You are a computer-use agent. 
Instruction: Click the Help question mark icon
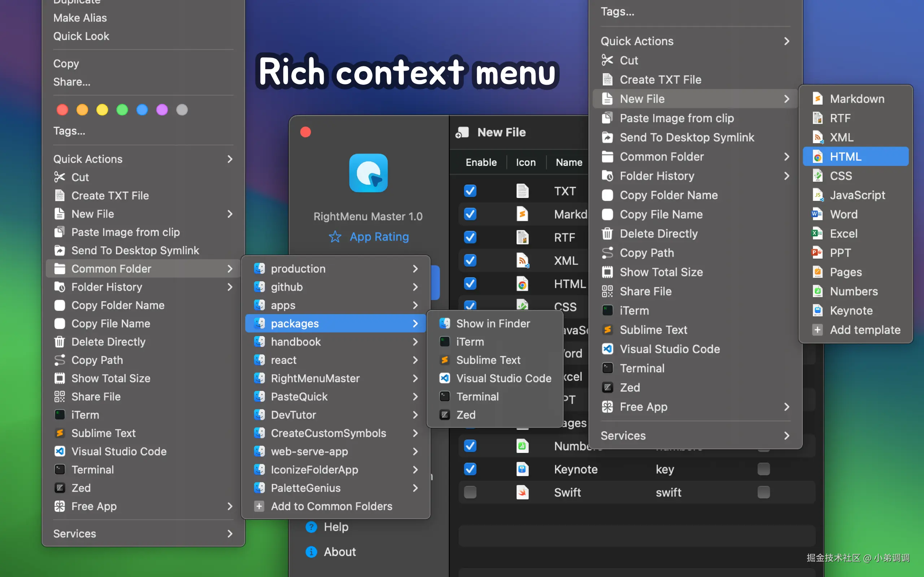click(x=311, y=527)
